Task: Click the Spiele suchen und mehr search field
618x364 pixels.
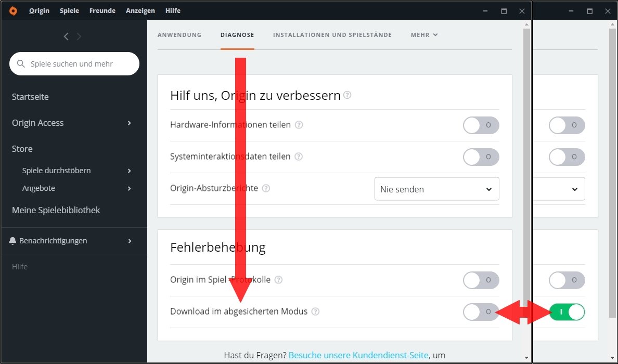Action: 74,64
